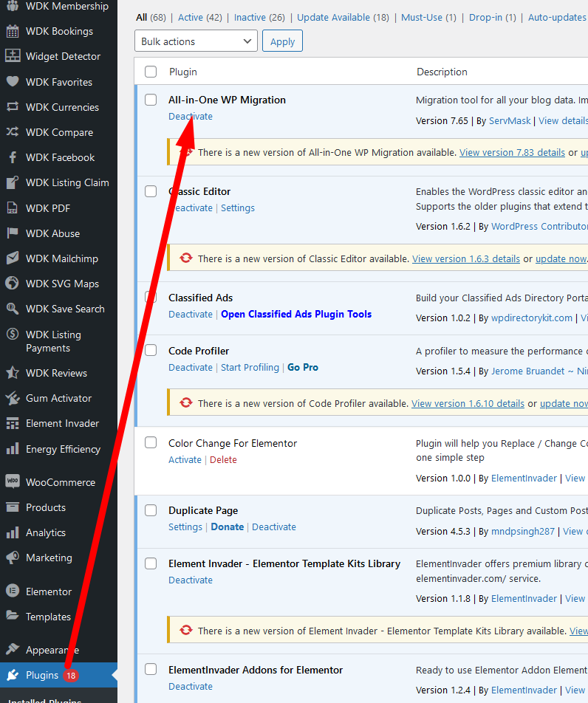Check the Duplicate Page checkbox
Screen dimensions: 588x703
tap(151, 510)
